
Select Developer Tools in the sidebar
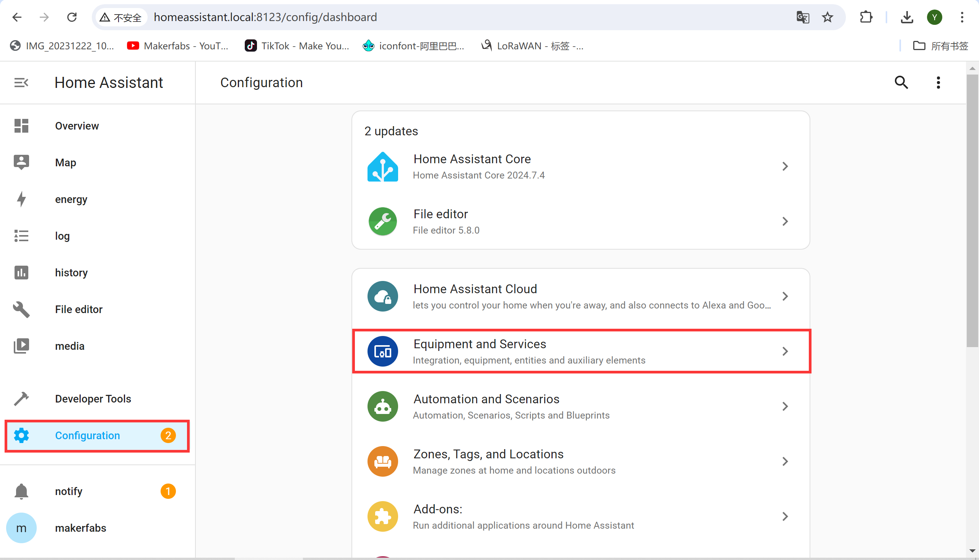pos(97,398)
